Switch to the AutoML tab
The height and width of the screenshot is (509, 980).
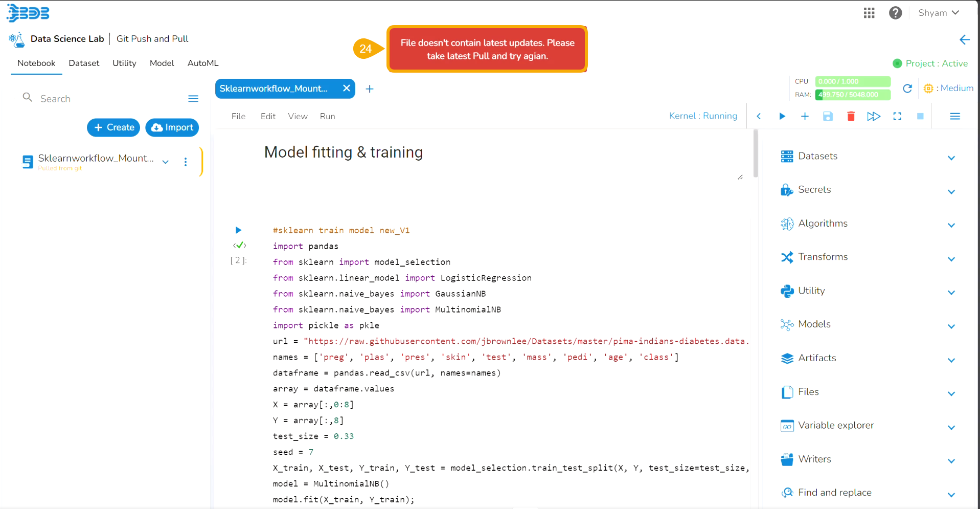click(x=203, y=63)
